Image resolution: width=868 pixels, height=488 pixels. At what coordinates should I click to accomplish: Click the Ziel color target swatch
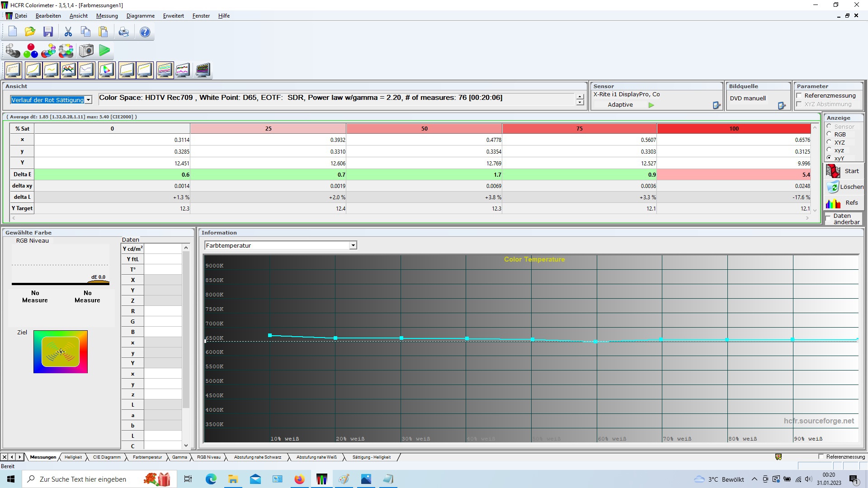61,352
